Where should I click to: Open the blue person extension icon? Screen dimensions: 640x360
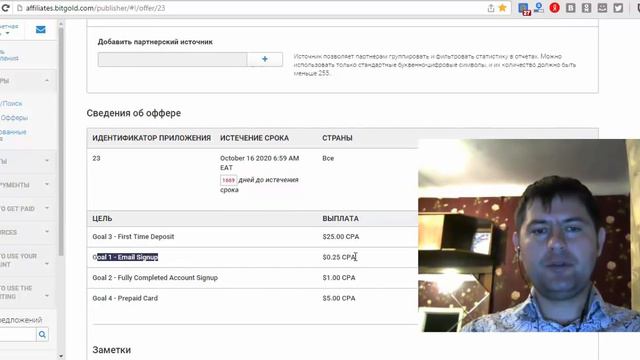tap(539, 8)
